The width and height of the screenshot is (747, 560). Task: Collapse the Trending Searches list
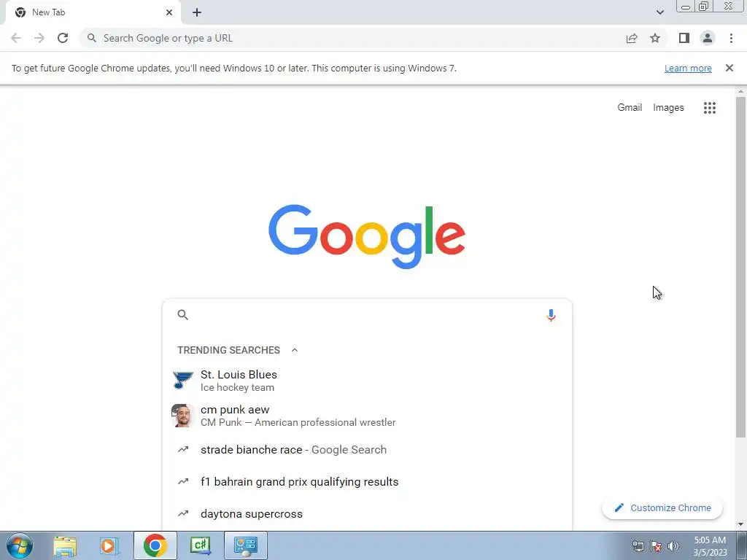click(x=295, y=350)
